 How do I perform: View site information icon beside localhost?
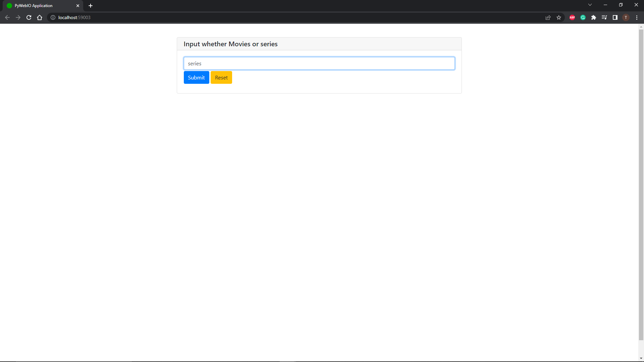[53, 17]
